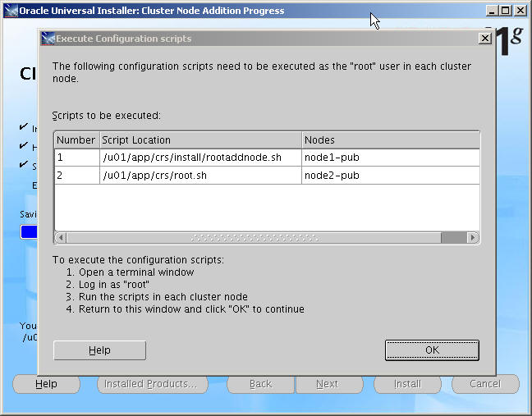Select the Script Location column header
The height and width of the screenshot is (416, 532).
(x=200, y=140)
